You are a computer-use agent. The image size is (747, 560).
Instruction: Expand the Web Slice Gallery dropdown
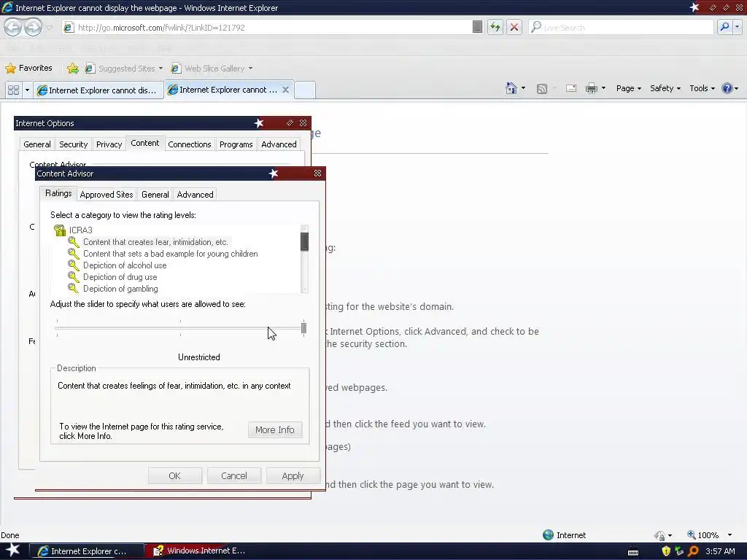251,69
